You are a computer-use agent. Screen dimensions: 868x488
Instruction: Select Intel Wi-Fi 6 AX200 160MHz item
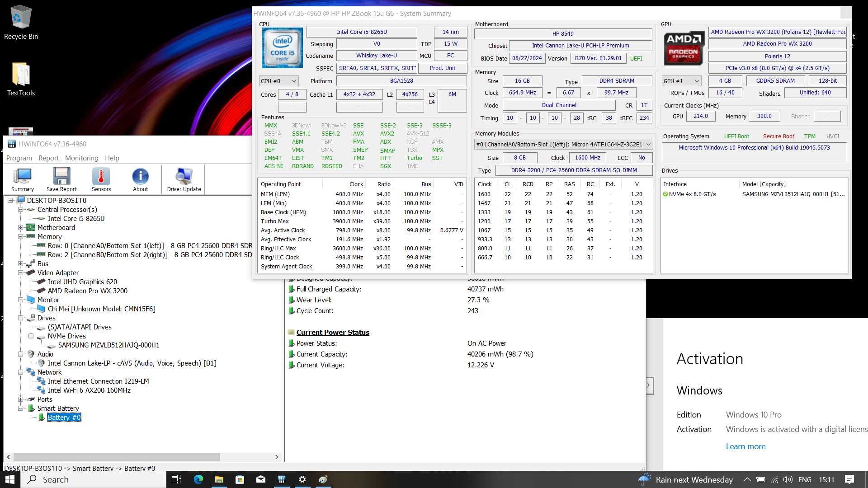tap(89, 390)
